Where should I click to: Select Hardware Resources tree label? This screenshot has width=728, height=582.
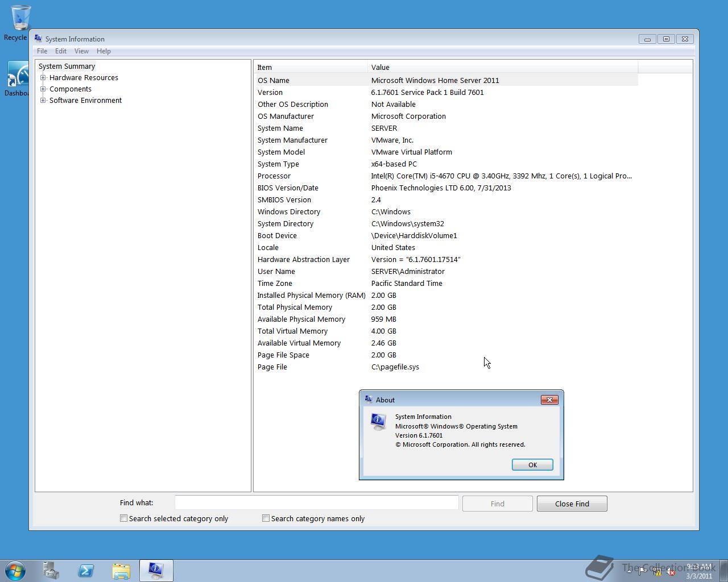tap(84, 78)
